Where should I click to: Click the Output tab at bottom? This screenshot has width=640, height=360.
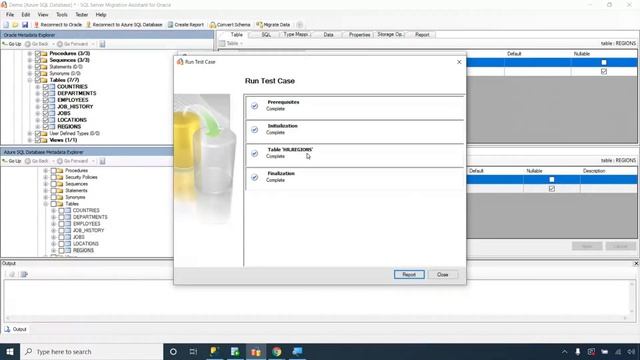[16, 329]
